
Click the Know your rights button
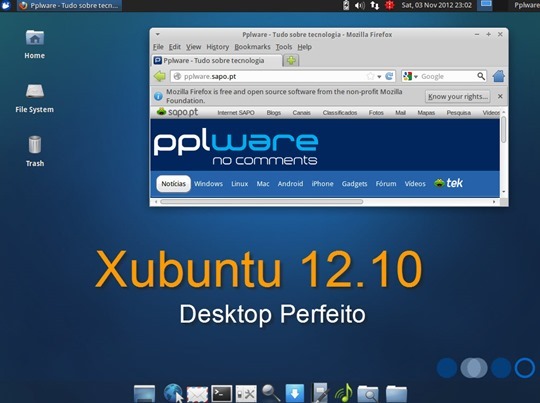(x=458, y=96)
